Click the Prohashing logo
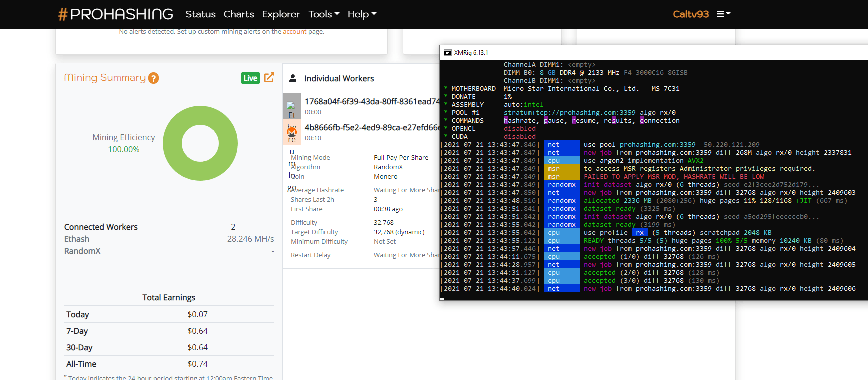This screenshot has width=868, height=380. (x=116, y=14)
